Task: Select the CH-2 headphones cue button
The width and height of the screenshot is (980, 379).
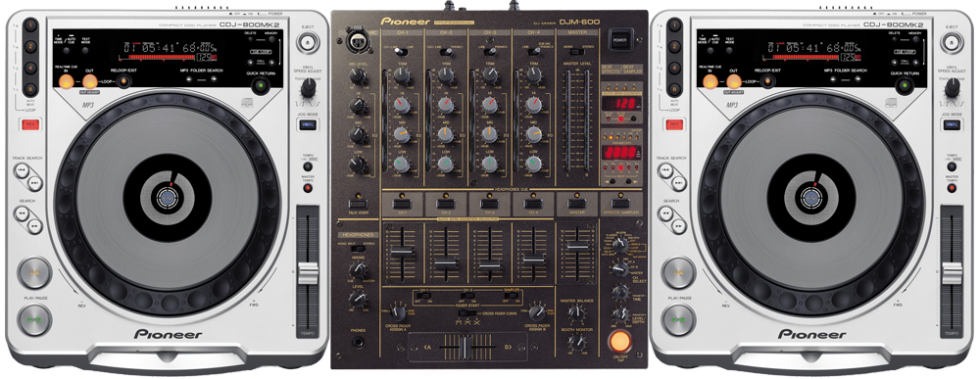Action: pos(446,204)
